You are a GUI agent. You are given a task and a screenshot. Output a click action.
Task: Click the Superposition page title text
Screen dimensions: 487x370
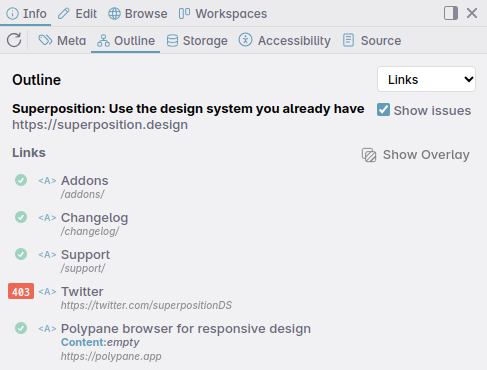pyautogui.click(x=188, y=109)
